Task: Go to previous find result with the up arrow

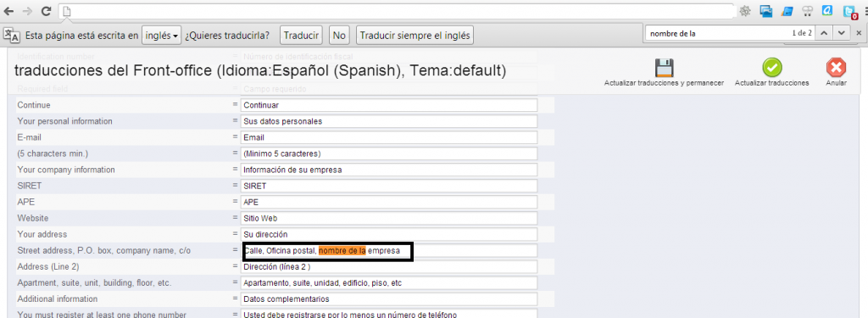Action: (824, 33)
